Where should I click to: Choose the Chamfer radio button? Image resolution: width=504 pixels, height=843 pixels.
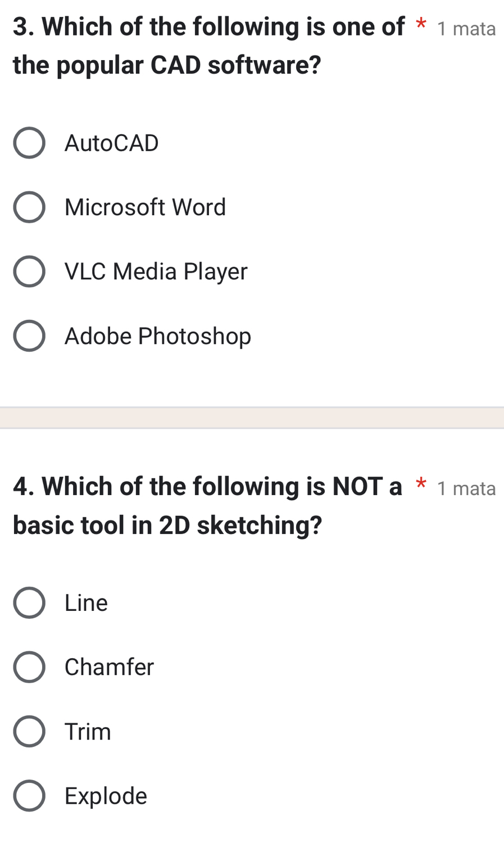29,667
